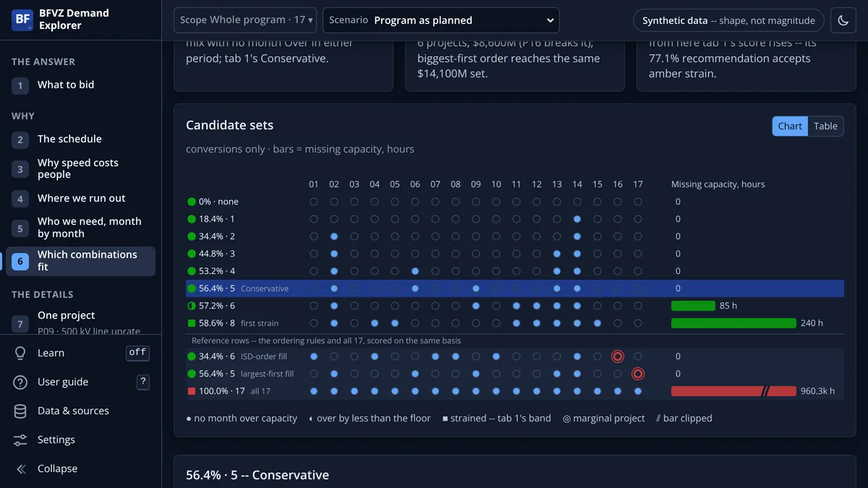Toggle project 02 dot in 34.4% · 2 row

tap(333, 236)
